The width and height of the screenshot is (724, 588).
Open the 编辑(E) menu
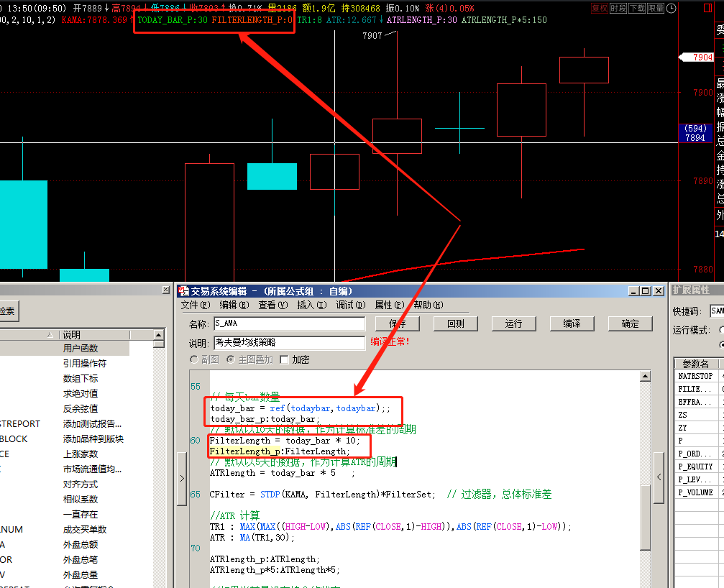click(234, 305)
